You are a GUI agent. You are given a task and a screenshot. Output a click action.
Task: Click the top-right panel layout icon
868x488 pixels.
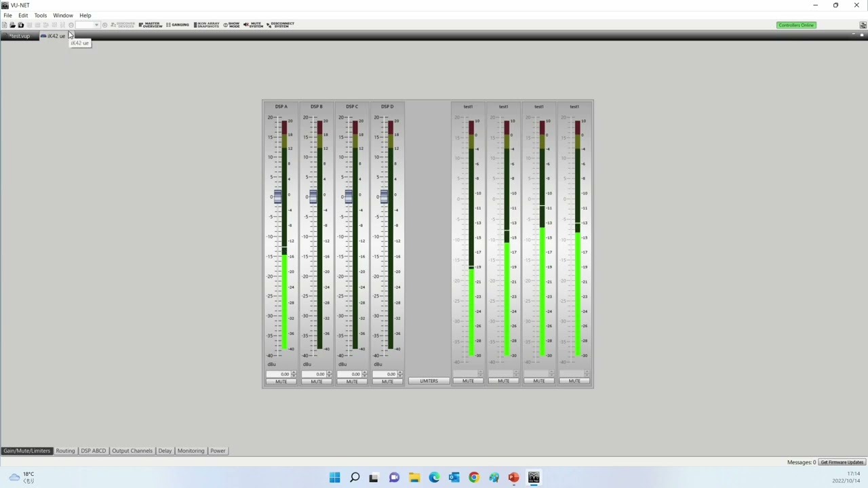(x=863, y=25)
